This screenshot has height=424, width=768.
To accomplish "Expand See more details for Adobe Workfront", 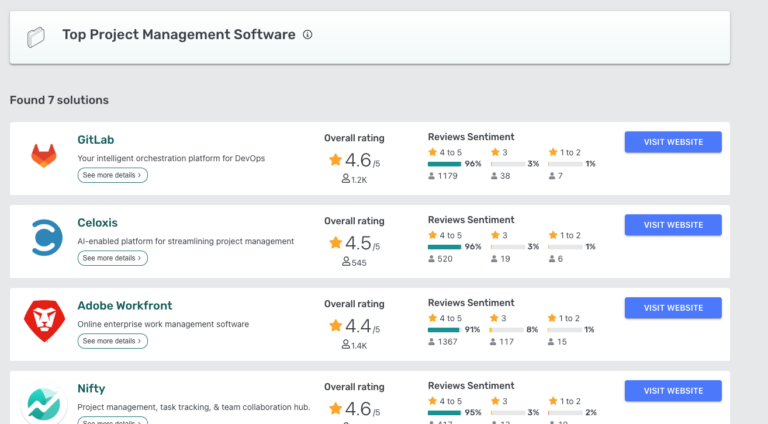I will click(x=112, y=341).
